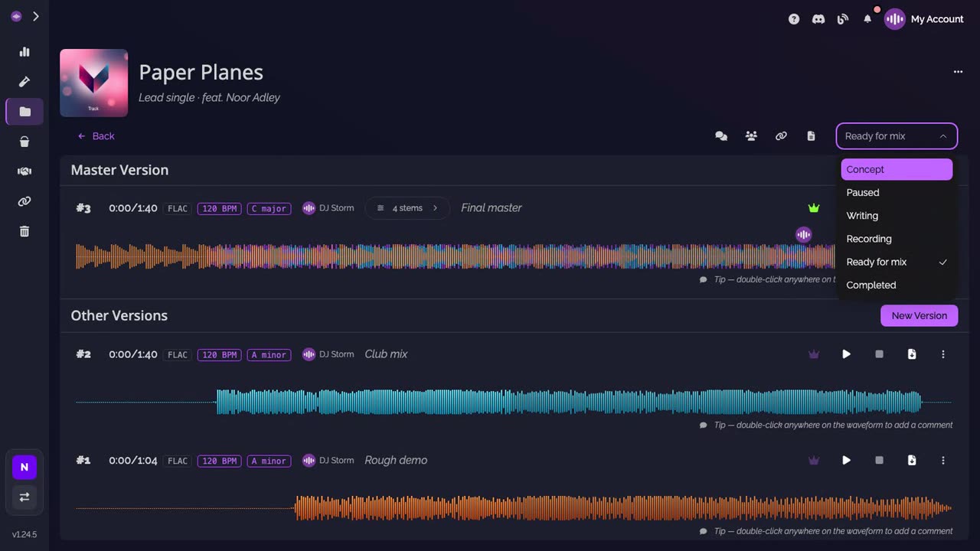
Task: Click the New Version button
Action: pos(919,315)
